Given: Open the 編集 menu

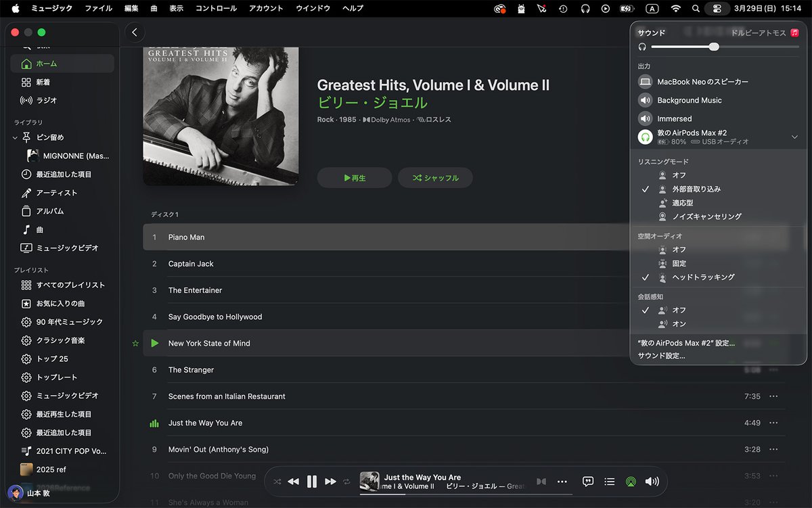Looking at the screenshot, I should coord(131,8).
